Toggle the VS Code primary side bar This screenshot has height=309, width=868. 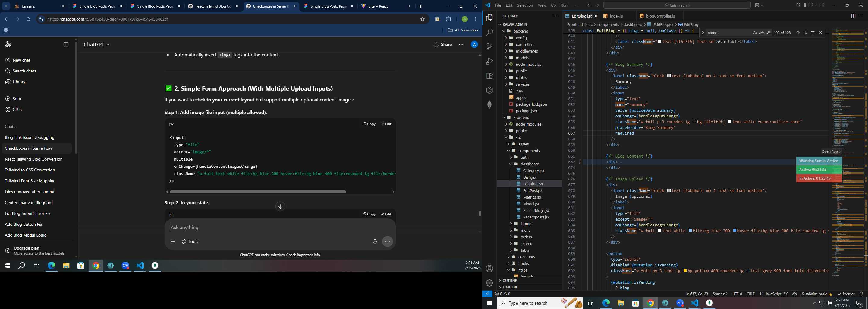click(x=806, y=5)
